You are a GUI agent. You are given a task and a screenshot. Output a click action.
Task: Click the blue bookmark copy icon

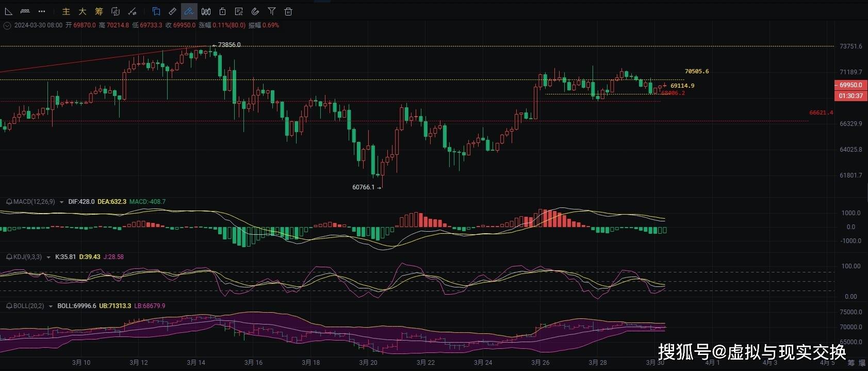(x=156, y=11)
